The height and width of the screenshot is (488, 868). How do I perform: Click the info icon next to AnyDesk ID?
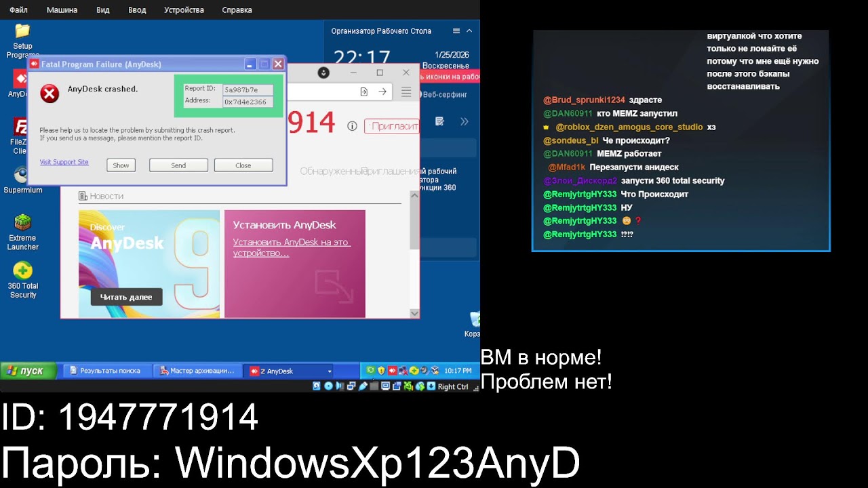click(x=352, y=126)
